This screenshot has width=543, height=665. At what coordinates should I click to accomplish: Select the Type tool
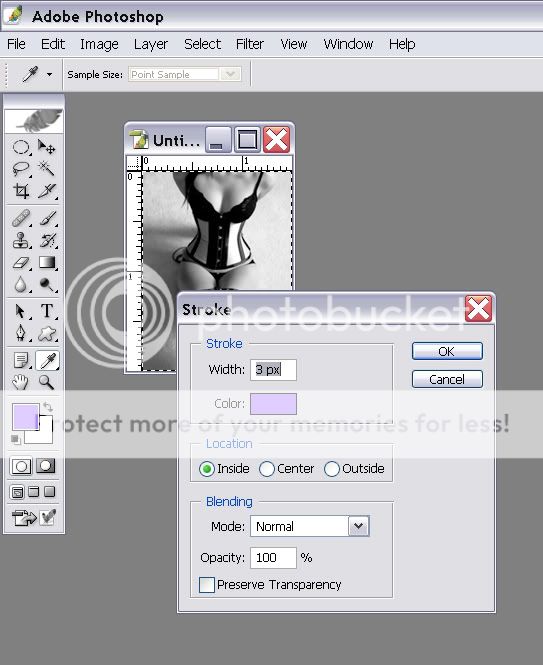(47, 311)
